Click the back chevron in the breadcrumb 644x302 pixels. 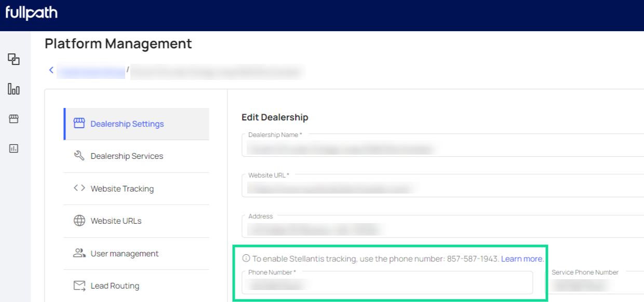pos(51,70)
